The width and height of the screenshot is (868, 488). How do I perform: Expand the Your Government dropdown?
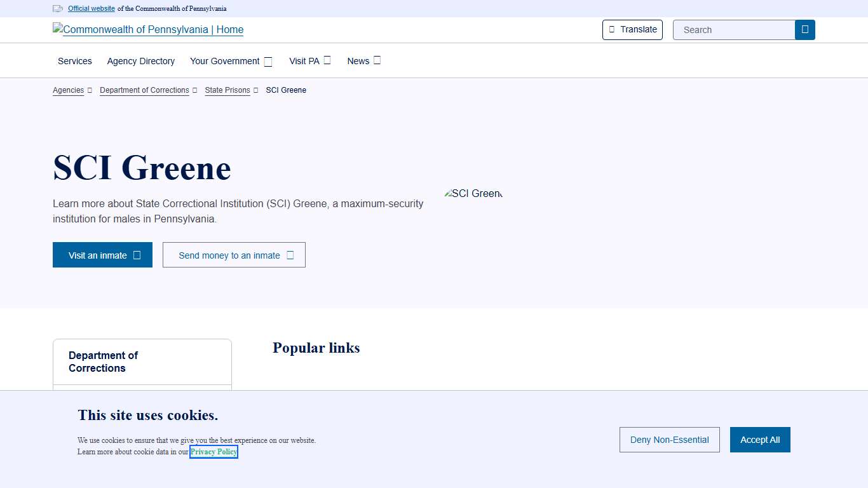(x=268, y=62)
